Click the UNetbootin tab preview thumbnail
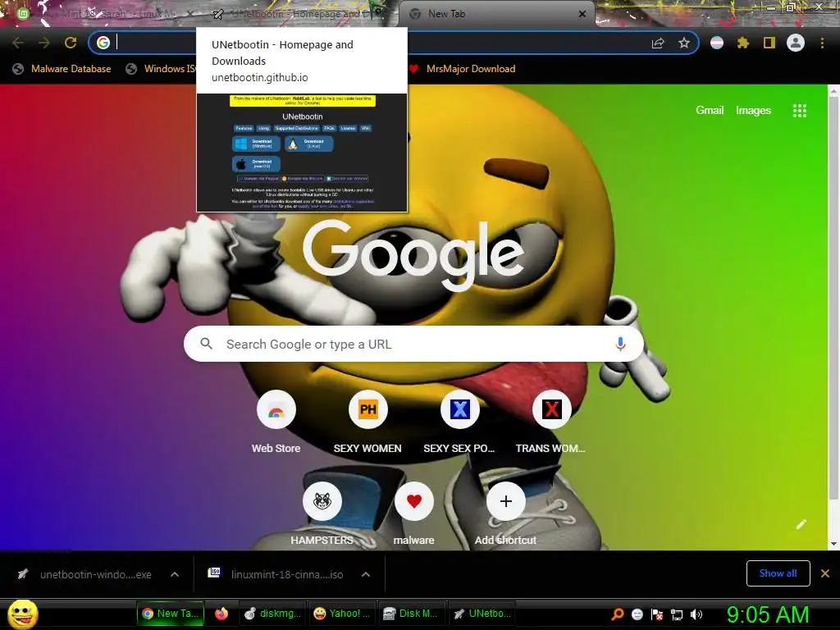 (x=302, y=153)
